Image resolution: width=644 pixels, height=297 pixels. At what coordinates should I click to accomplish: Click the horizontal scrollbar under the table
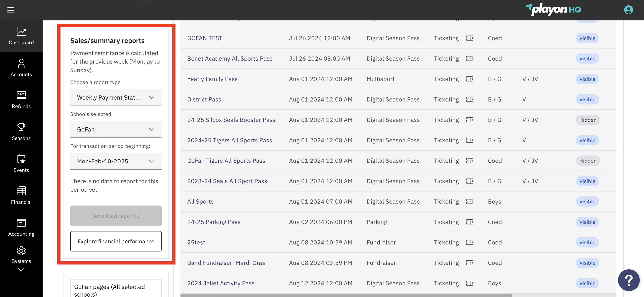click(x=346, y=295)
